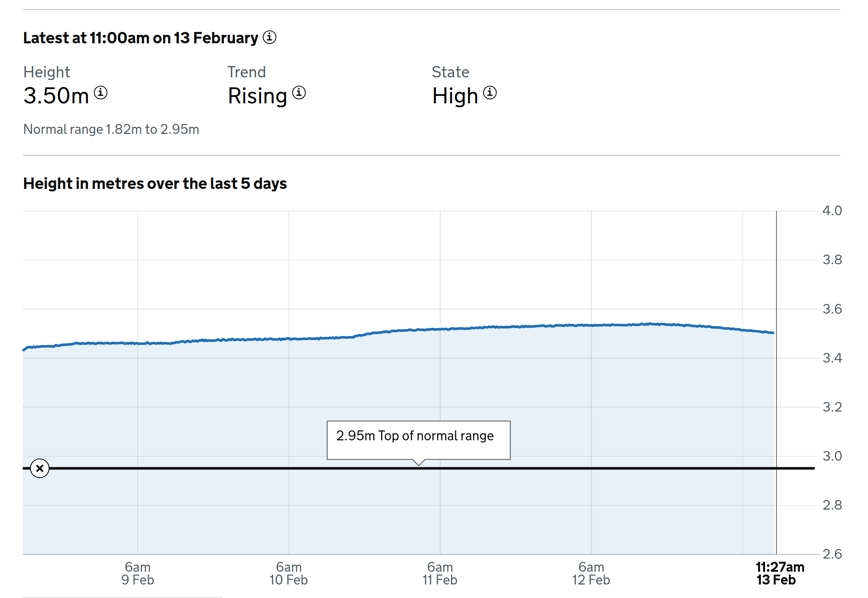Click info icon beside Latest at 11:00am heading

[x=269, y=37]
